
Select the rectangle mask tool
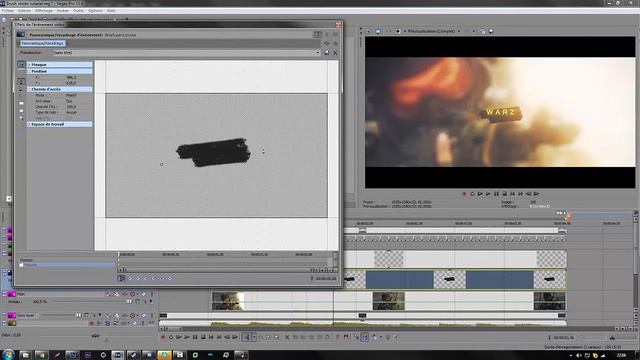coord(21,103)
